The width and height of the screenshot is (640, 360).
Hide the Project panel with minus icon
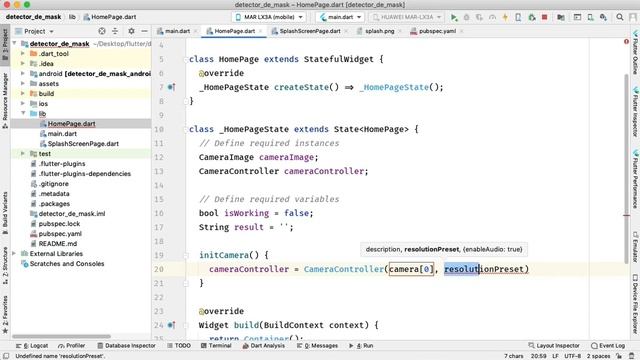point(144,31)
